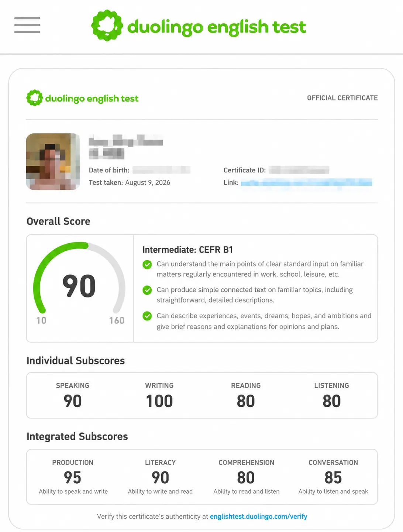The height and width of the screenshot is (532, 403).
Task: Click 'Ability to speak and write' caption
Action: coord(73,491)
